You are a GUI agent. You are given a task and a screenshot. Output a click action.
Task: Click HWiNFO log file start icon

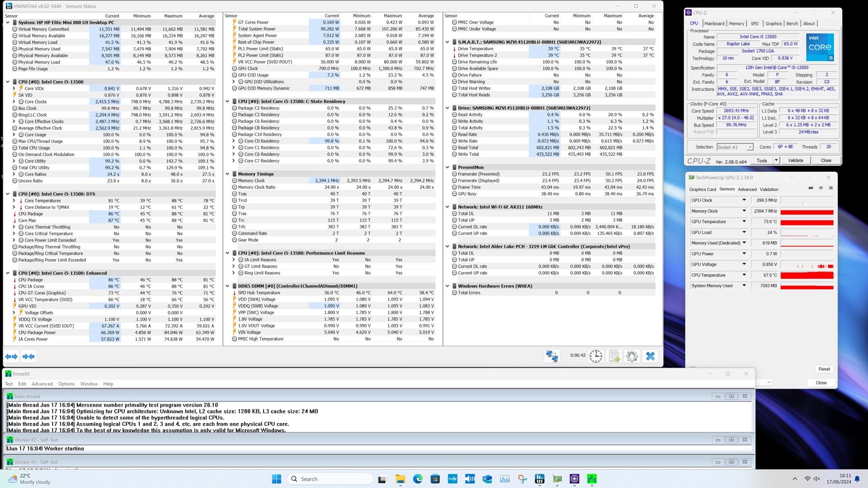pos(614,356)
